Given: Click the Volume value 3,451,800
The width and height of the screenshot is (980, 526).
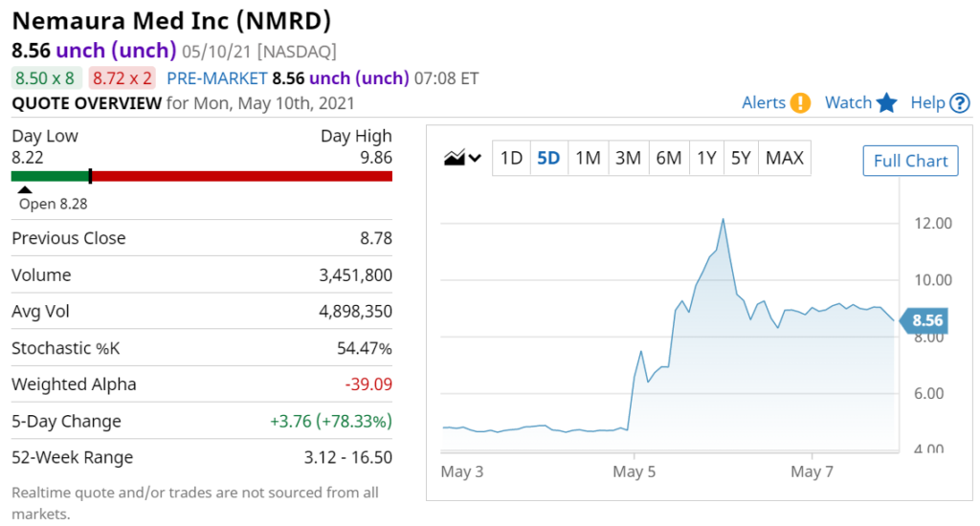Looking at the screenshot, I should [356, 275].
